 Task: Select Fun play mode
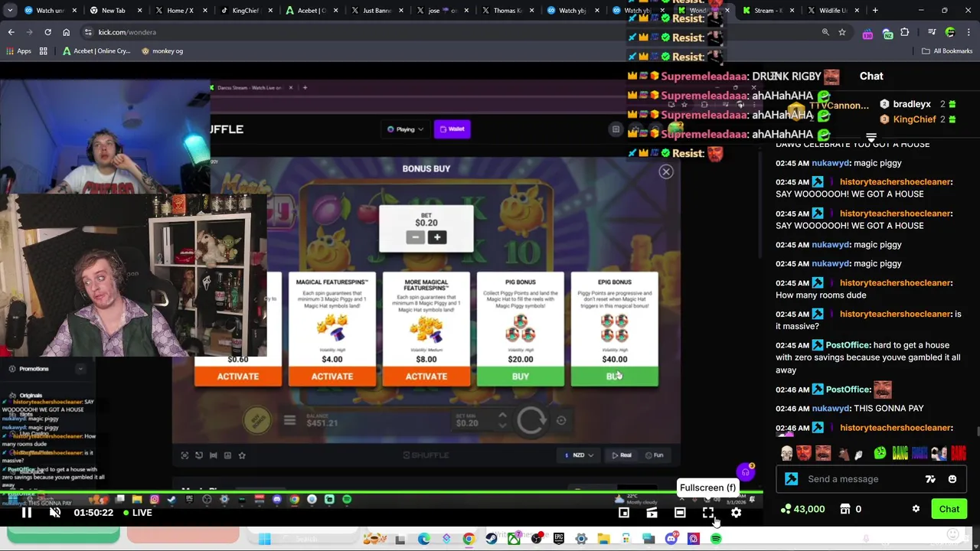tap(655, 455)
